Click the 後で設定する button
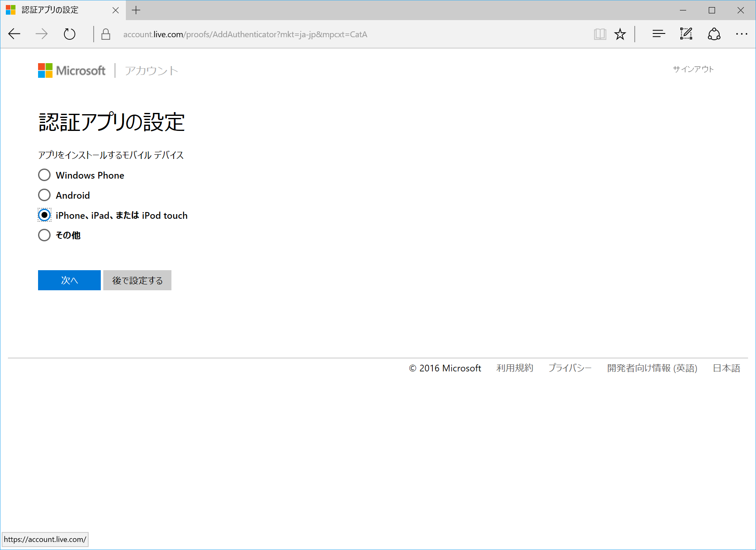Screen dimensions: 756x550 pos(137,280)
